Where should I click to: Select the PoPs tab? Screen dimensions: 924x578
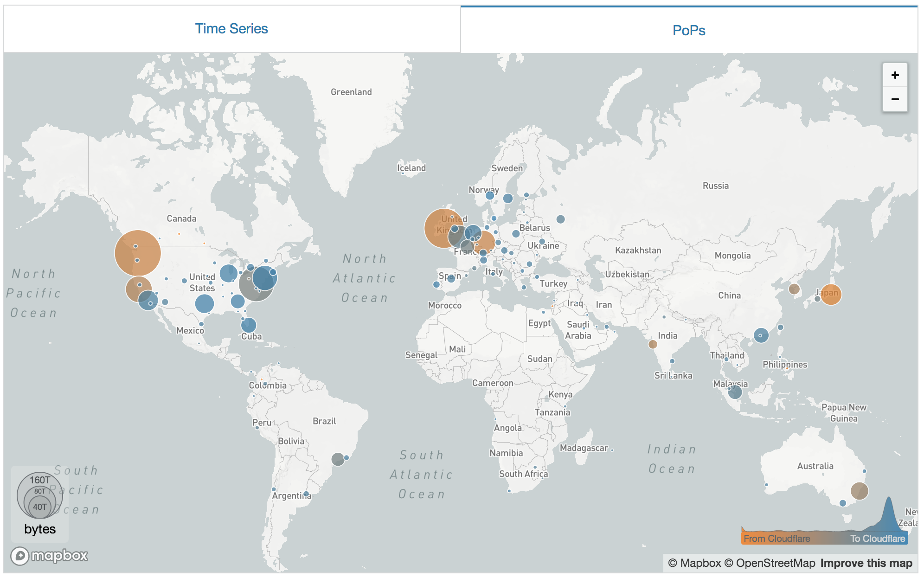693,28
